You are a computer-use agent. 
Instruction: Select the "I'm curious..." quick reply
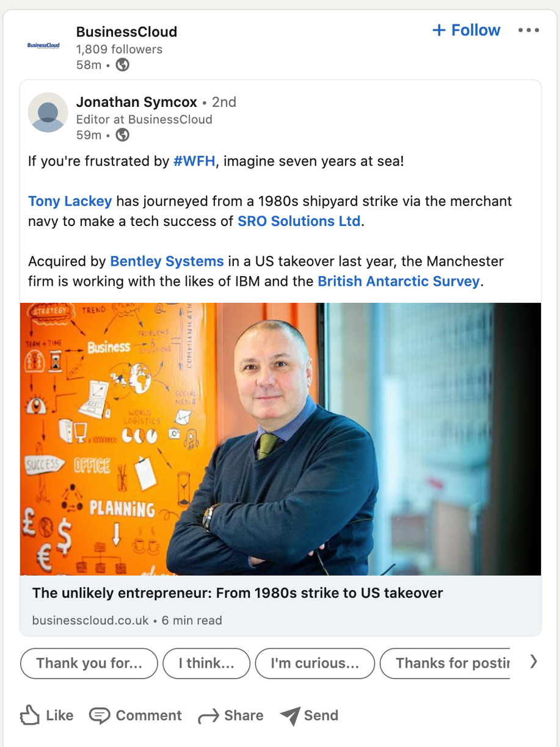tap(315, 663)
